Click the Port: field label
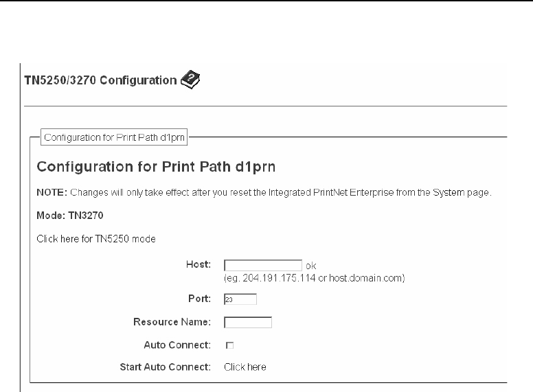 pos(200,299)
